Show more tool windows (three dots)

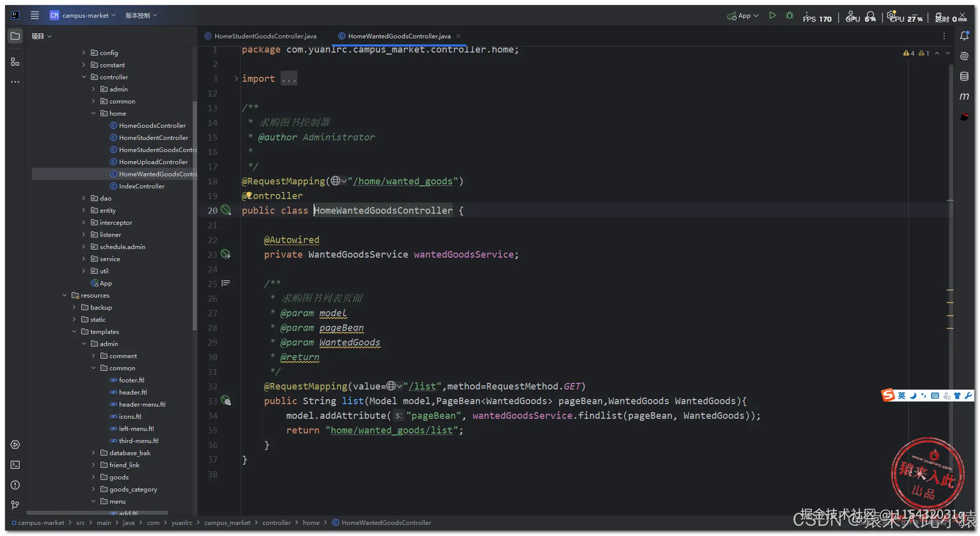[x=15, y=82]
